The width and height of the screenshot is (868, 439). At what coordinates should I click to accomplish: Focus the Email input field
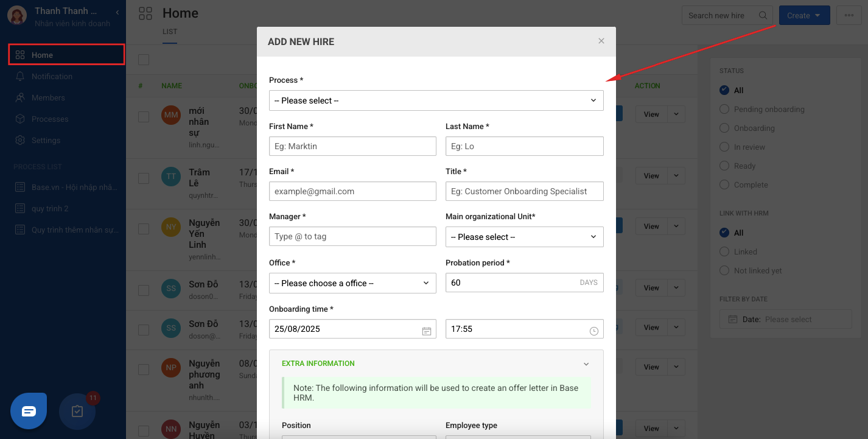352,191
